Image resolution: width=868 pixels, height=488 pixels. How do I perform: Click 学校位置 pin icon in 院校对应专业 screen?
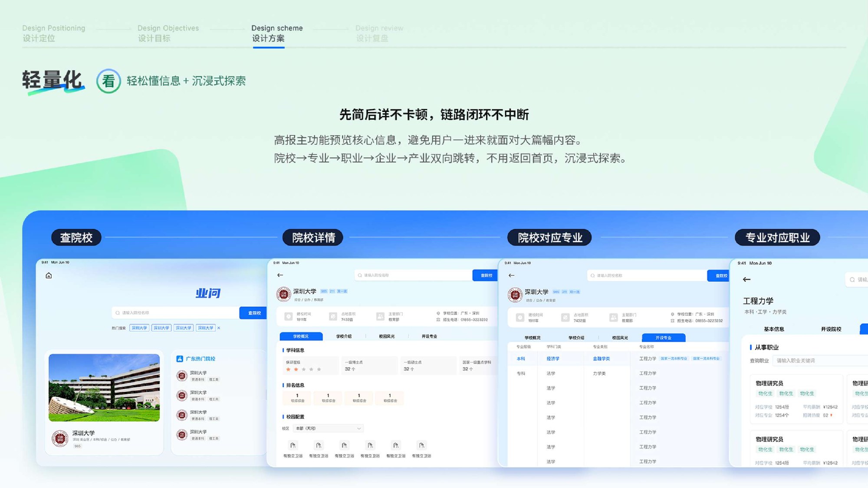click(672, 314)
